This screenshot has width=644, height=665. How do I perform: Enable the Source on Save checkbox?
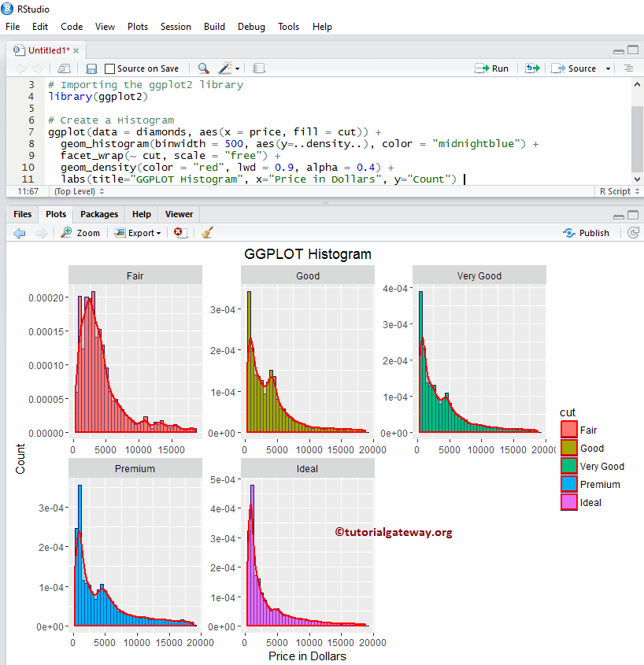[109, 68]
